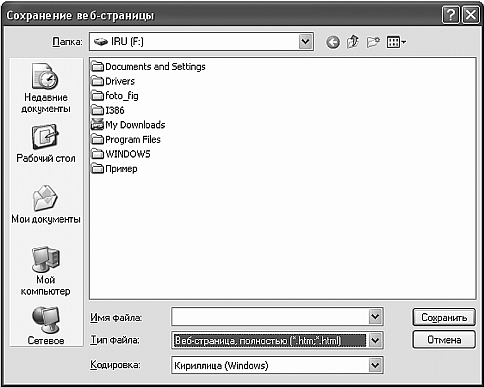The height and width of the screenshot is (387, 484).
Task: Click the Сохранить button
Action: point(444,317)
